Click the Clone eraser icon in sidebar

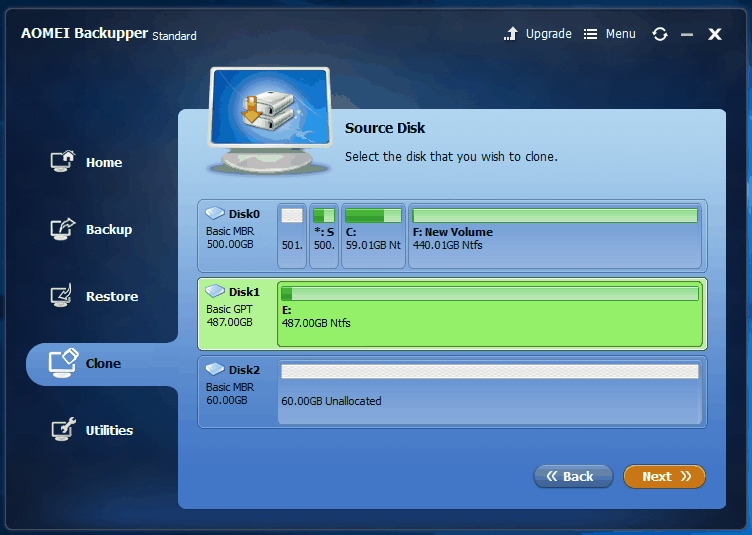tap(63, 363)
